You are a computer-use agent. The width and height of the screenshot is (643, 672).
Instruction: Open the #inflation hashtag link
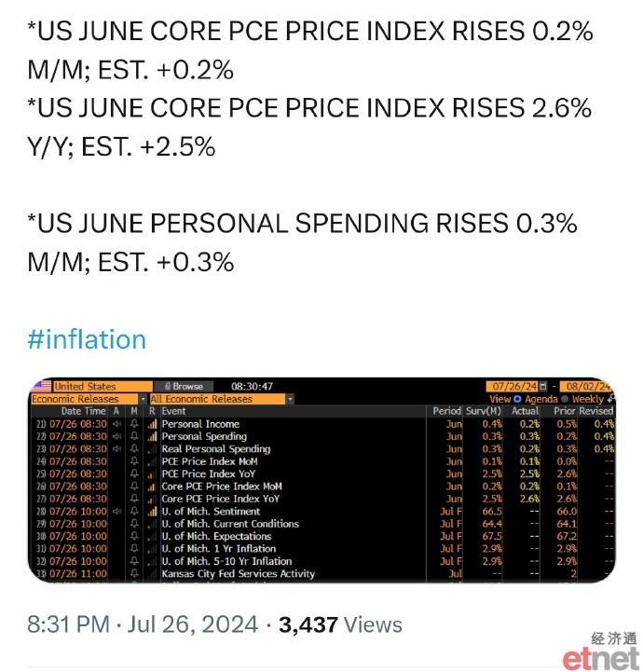[87, 339]
